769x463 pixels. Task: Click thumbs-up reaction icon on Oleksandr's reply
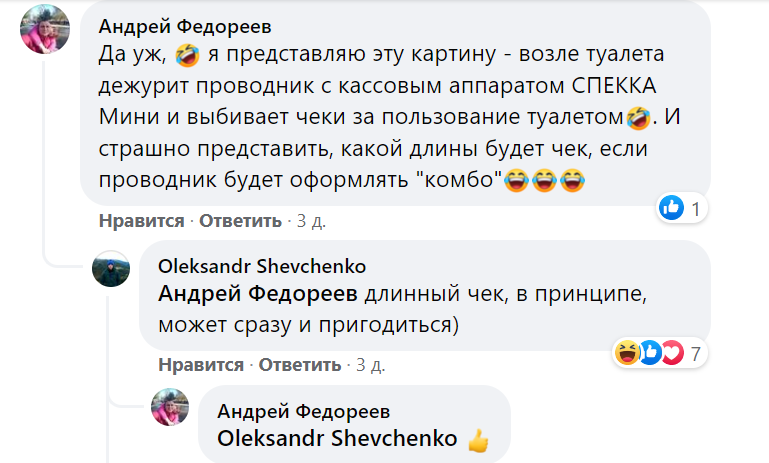click(649, 352)
